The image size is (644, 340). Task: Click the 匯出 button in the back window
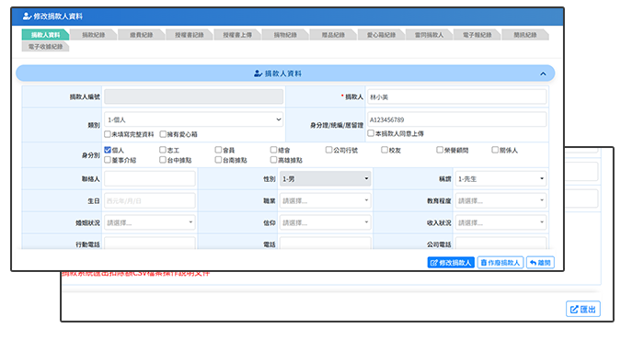point(583,310)
